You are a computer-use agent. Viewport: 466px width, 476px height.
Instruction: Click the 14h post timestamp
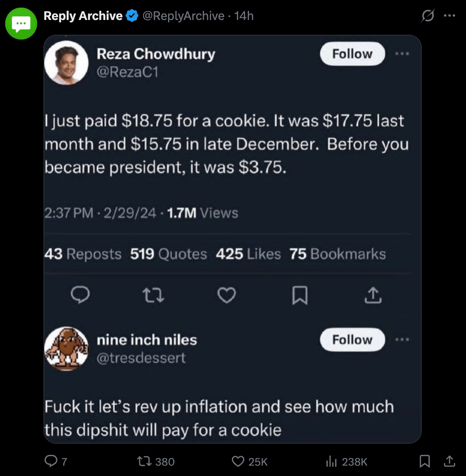coord(244,16)
